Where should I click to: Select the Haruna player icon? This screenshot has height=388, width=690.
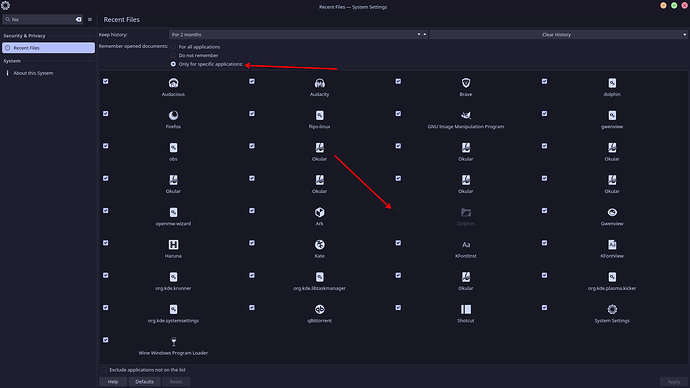(x=173, y=245)
